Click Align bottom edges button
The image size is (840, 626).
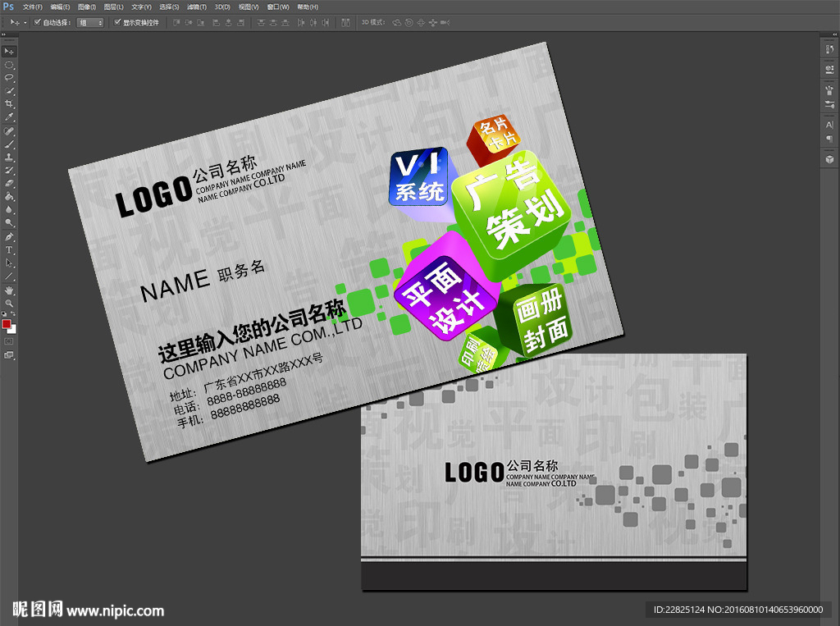(x=201, y=22)
